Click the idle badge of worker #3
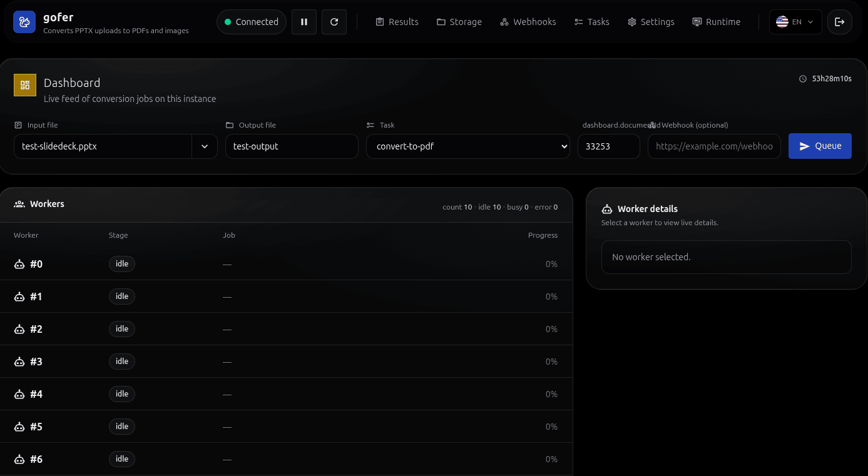Image resolution: width=868 pixels, height=476 pixels. click(122, 362)
